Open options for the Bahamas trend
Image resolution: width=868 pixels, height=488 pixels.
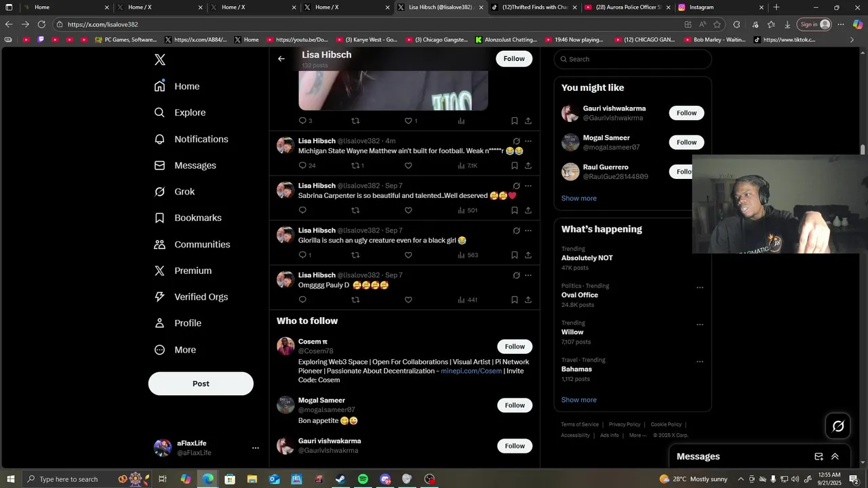tap(700, 362)
